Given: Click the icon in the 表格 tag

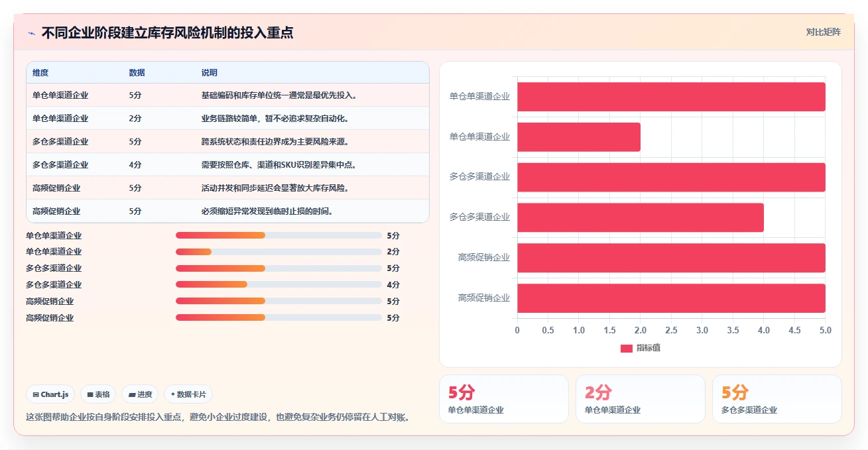Looking at the screenshot, I should (90, 394).
